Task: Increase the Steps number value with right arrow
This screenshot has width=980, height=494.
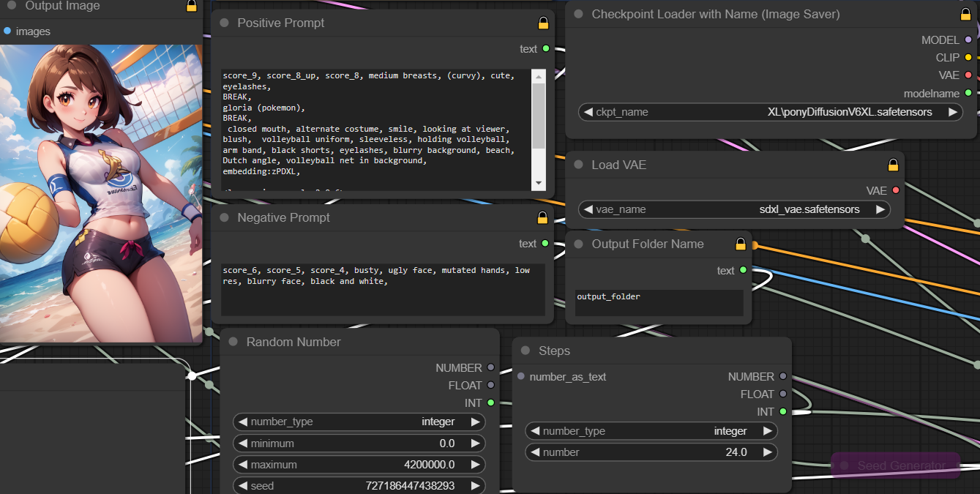Action: click(x=766, y=452)
